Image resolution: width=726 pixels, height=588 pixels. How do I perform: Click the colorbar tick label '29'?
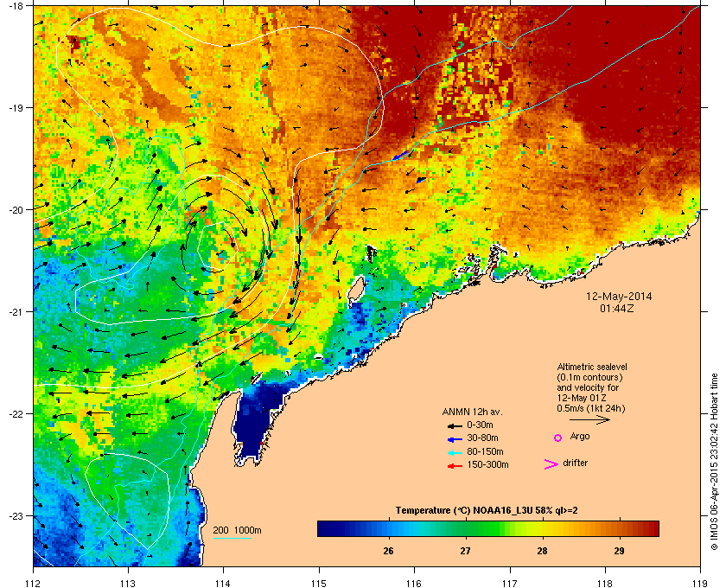pyautogui.click(x=619, y=551)
